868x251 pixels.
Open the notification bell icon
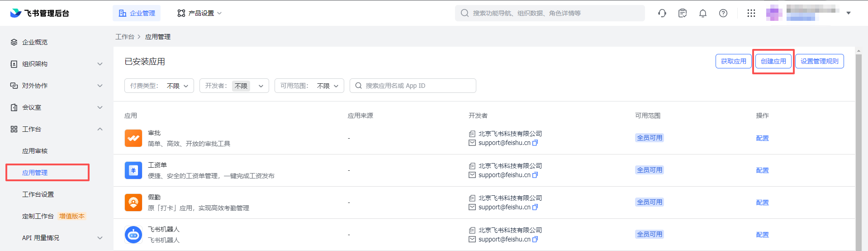pyautogui.click(x=702, y=13)
